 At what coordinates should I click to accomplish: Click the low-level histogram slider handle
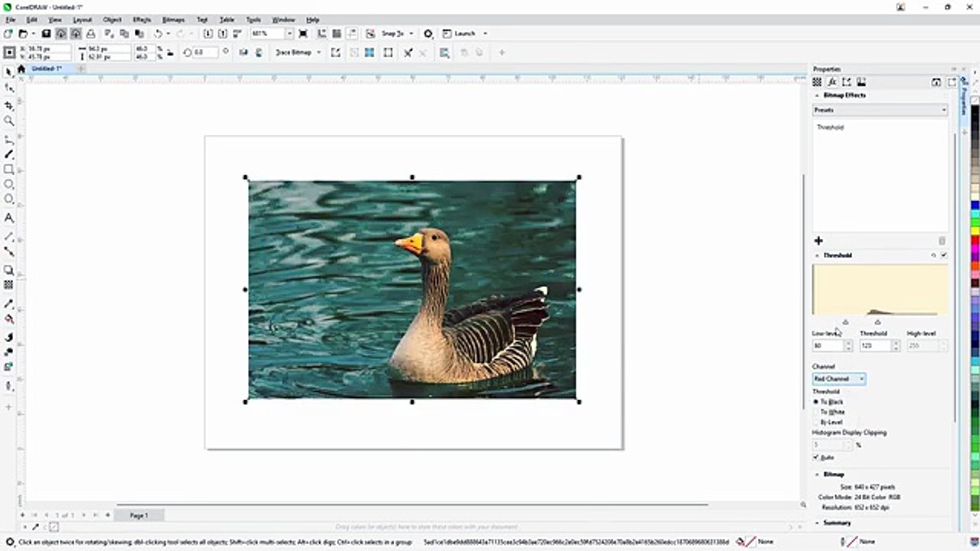pos(845,322)
